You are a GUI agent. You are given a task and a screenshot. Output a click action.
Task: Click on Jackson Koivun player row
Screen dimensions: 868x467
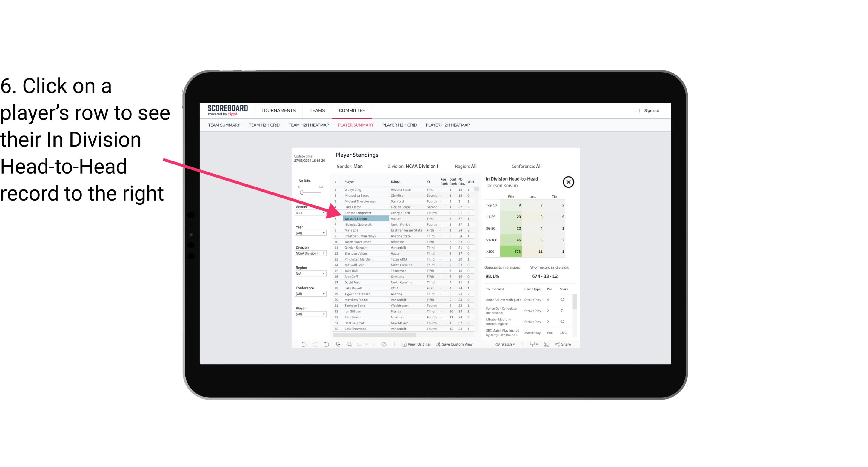356,218
